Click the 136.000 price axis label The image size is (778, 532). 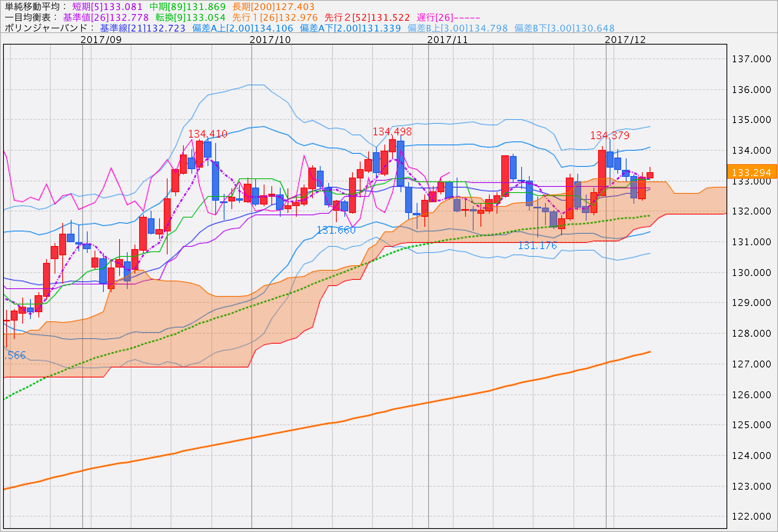pos(751,90)
